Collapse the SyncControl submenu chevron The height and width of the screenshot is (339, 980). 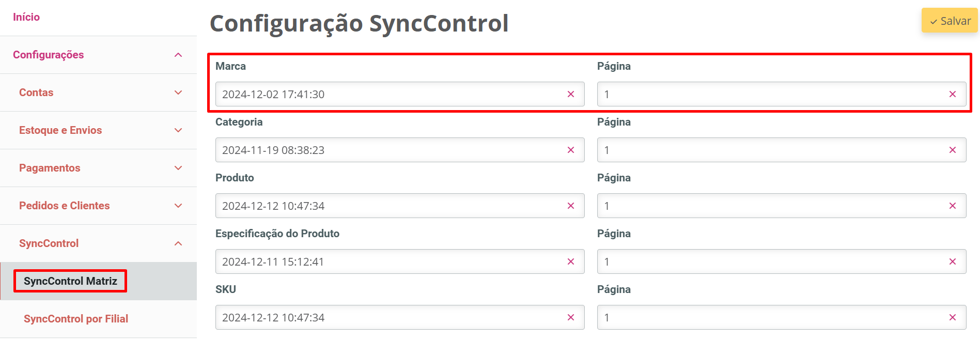coord(178,243)
